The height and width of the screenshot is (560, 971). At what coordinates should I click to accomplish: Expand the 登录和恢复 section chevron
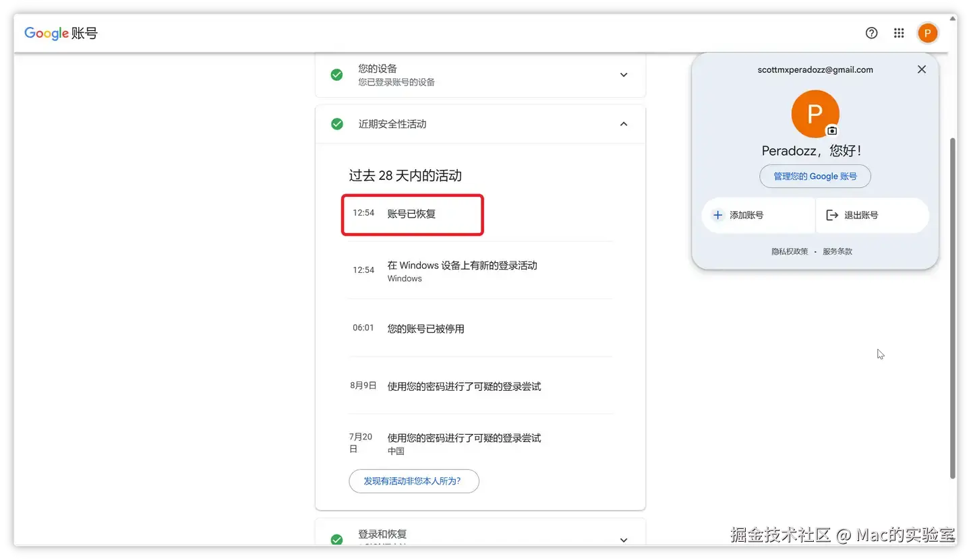624,540
